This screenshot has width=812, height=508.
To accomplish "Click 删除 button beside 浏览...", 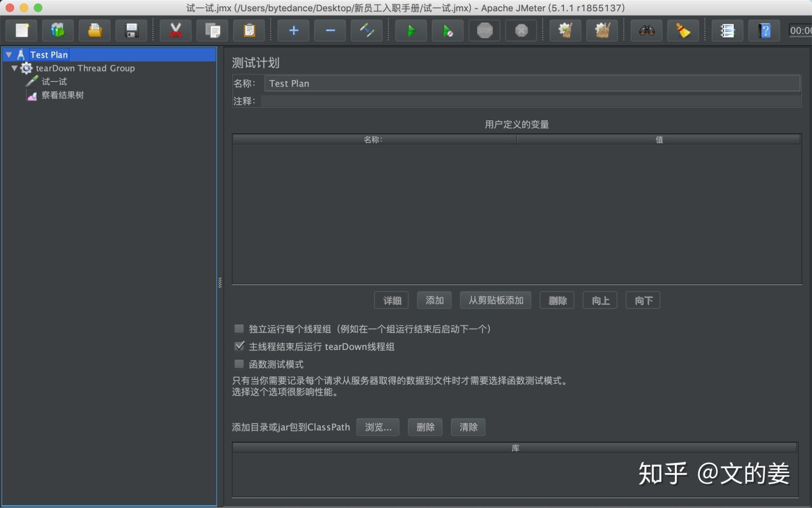I will pos(425,427).
